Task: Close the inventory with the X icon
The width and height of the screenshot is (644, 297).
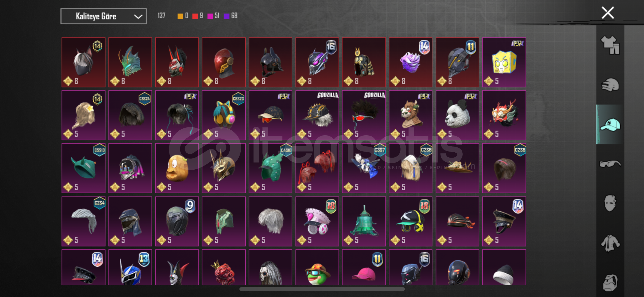Action: pyautogui.click(x=608, y=13)
